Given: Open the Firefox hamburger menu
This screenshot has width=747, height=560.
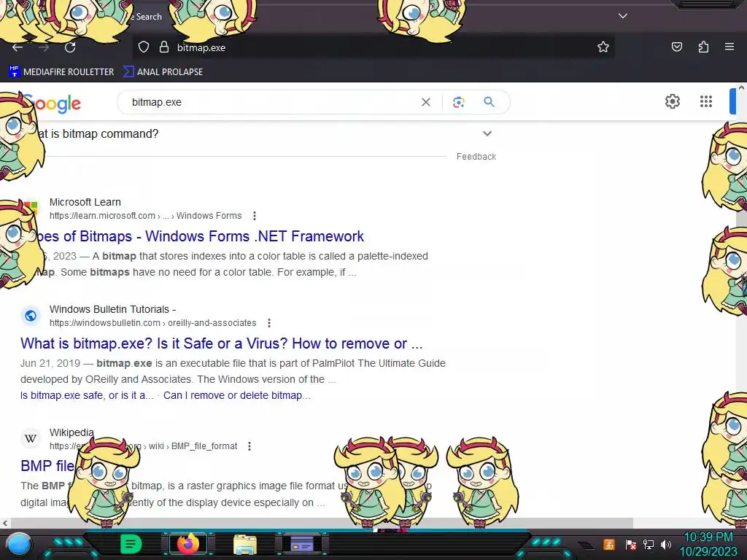Looking at the screenshot, I should [x=729, y=47].
